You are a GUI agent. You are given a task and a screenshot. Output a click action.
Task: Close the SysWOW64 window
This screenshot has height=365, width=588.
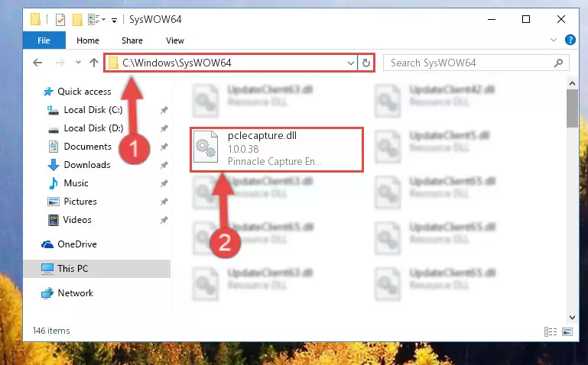tap(561, 19)
